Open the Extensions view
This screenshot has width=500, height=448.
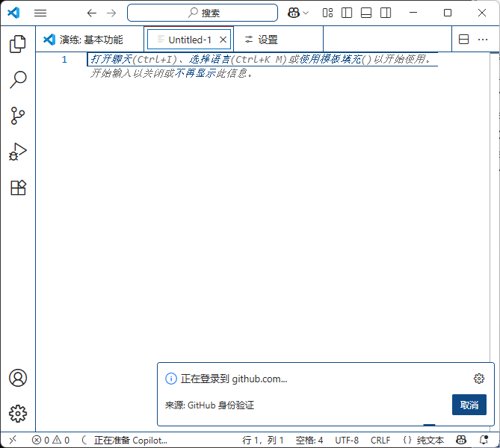[x=18, y=187]
